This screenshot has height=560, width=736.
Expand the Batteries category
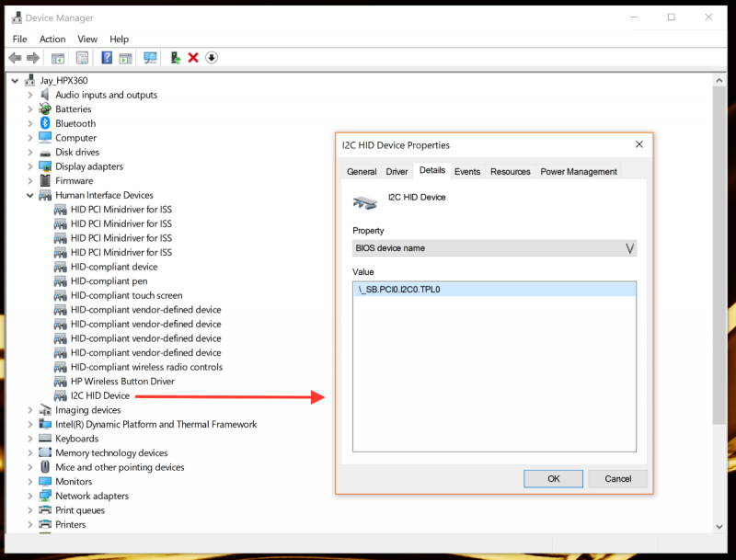pos(30,109)
